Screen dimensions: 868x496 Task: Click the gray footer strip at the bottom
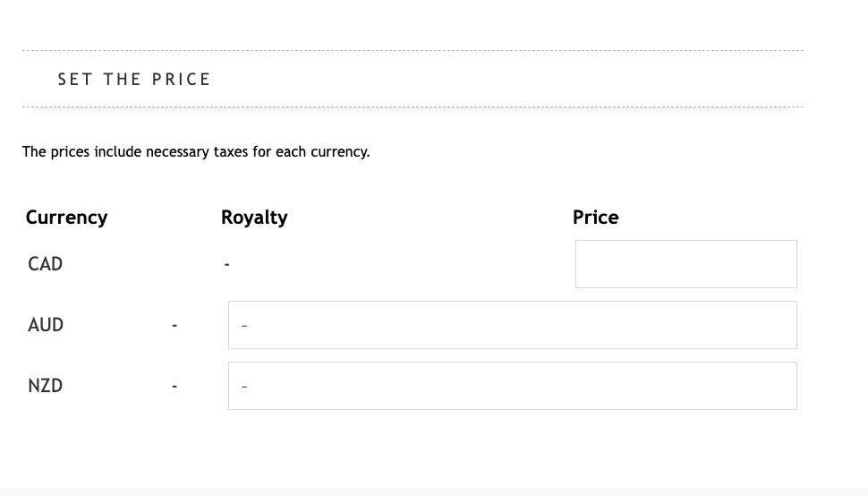pos(434,492)
